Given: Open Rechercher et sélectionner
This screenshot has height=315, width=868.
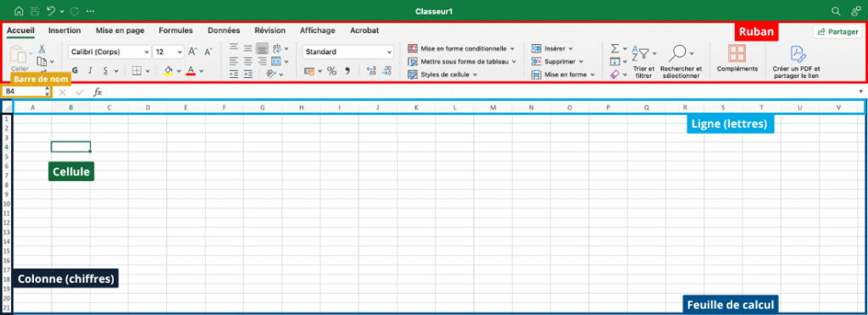Looking at the screenshot, I should [x=681, y=62].
